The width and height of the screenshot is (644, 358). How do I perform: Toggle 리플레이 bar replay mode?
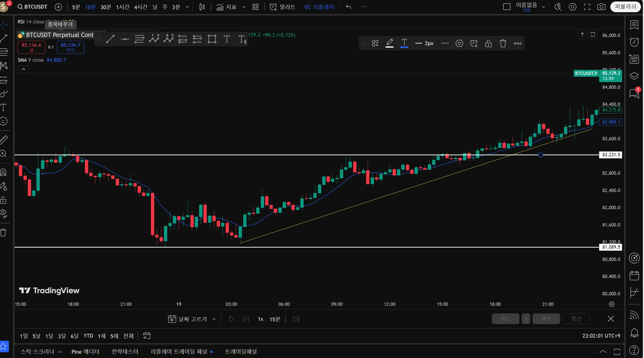(x=319, y=7)
